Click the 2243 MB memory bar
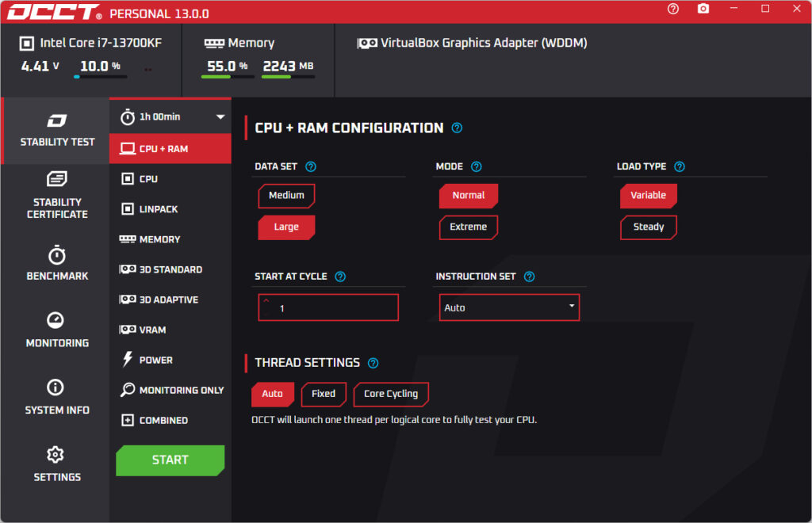This screenshot has height=523, width=812. tap(288, 77)
